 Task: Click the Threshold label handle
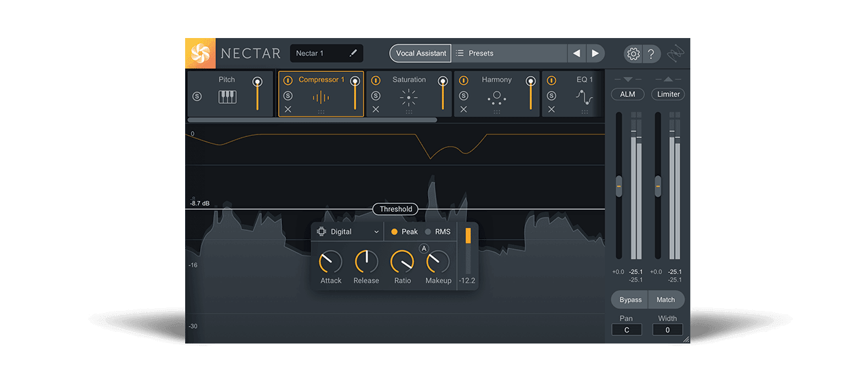(395, 209)
